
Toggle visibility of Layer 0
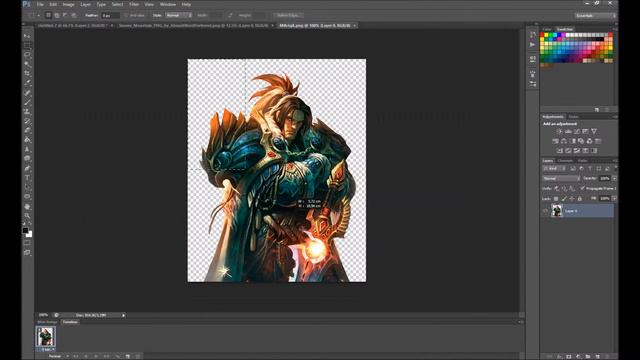tap(545, 211)
